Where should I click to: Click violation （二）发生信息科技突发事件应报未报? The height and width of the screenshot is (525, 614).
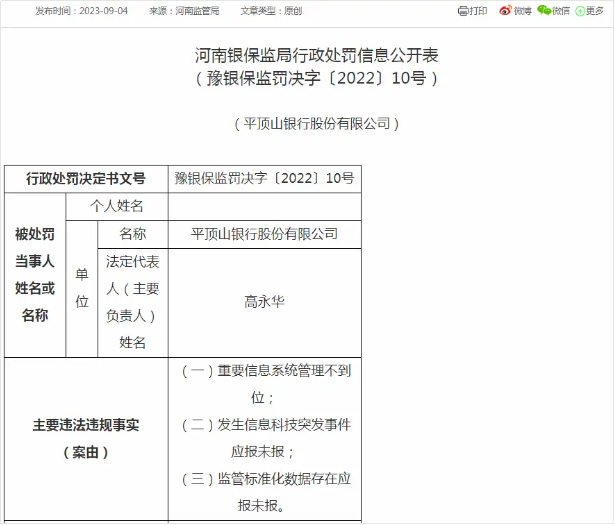[266, 438]
